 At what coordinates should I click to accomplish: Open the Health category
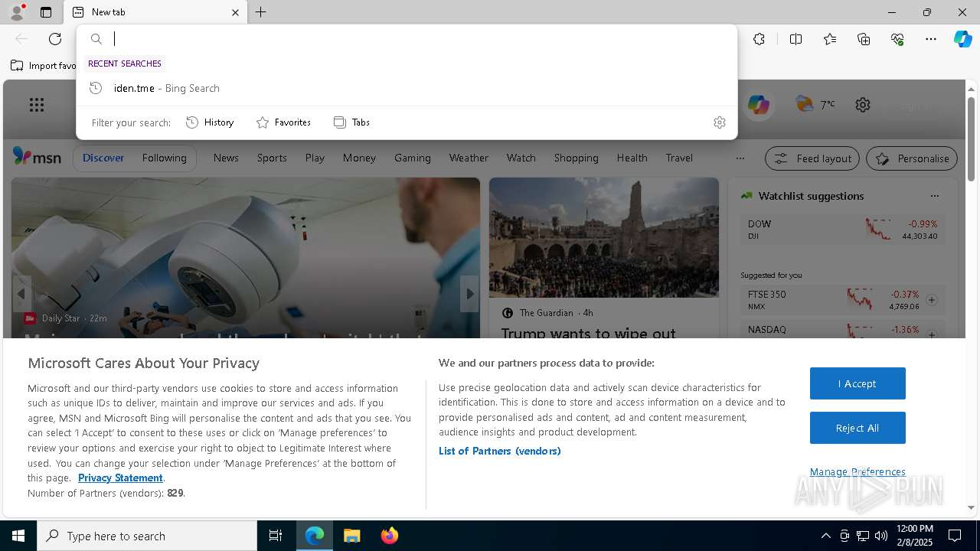(x=632, y=158)
